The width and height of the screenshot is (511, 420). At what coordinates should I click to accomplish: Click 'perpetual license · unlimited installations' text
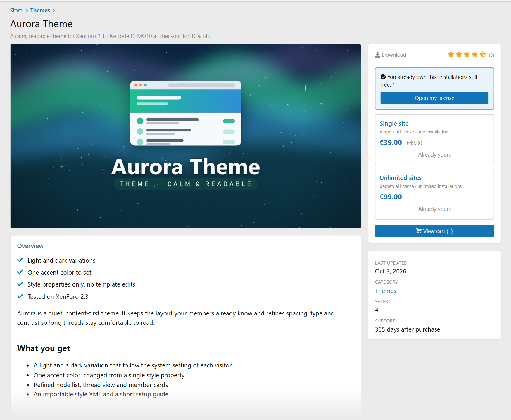click(x=421, y=186)
